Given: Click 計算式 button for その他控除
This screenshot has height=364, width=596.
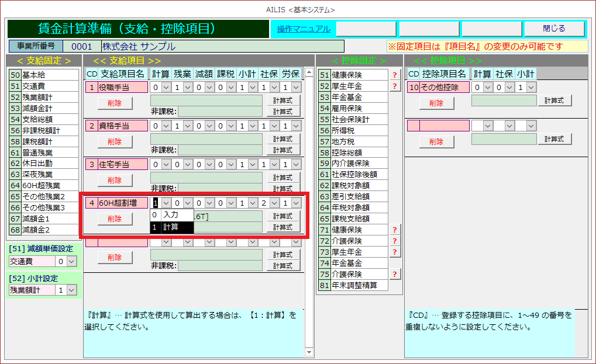Looking at the screenshot, I should (x=554, y=100).
